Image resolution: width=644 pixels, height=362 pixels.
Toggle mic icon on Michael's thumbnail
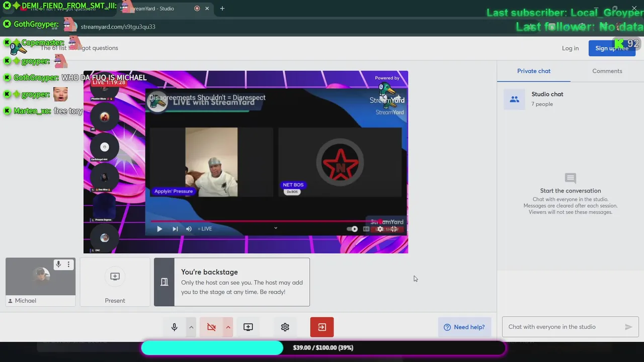(58, 264)
